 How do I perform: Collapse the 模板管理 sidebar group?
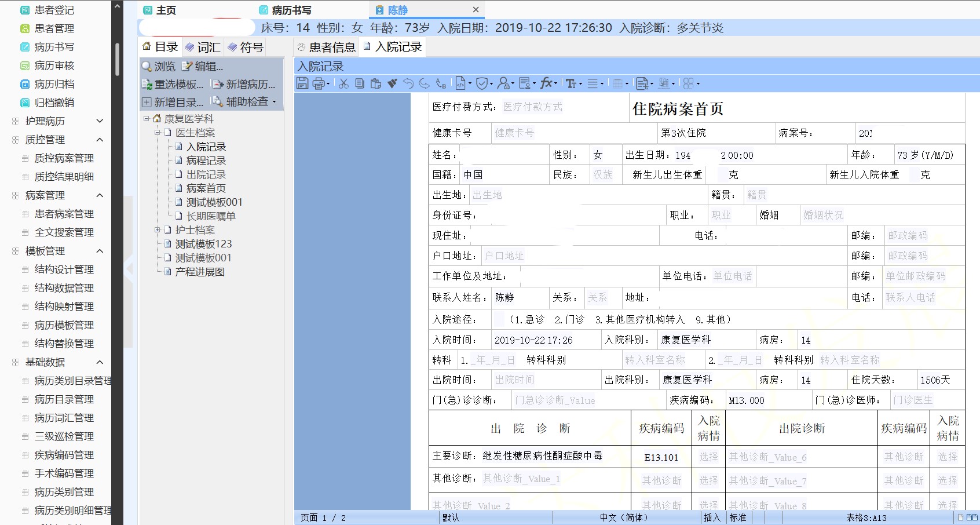[x=100, y=251]
